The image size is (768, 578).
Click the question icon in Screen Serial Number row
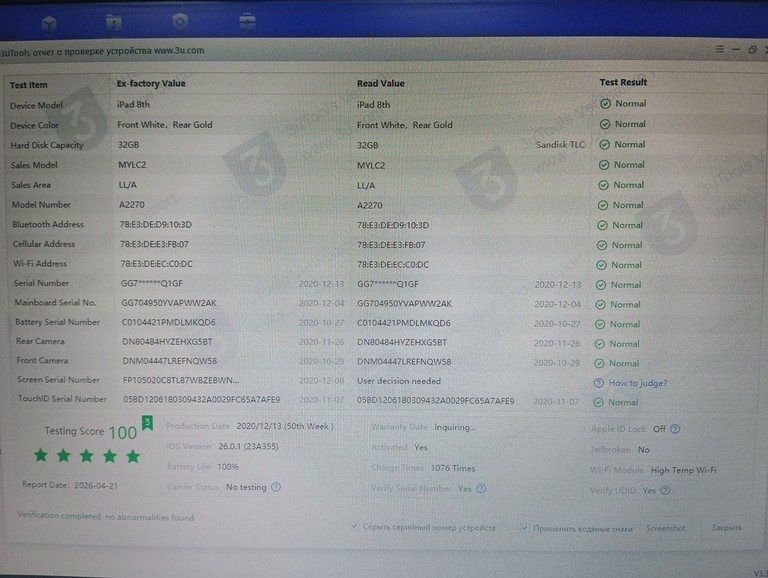(599, 383)
